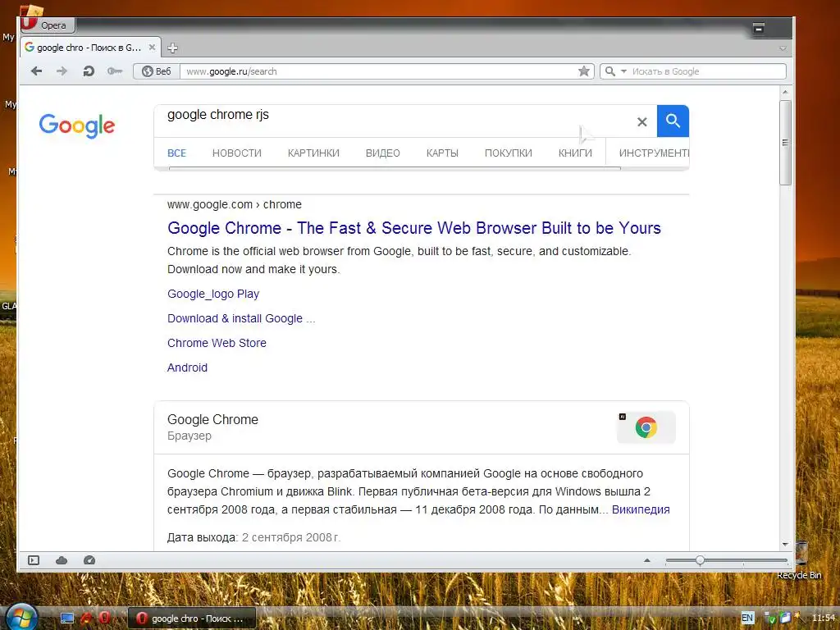840x630 pixels.
Task: Open the EN language indicator
Action: [x=747, y=618]
